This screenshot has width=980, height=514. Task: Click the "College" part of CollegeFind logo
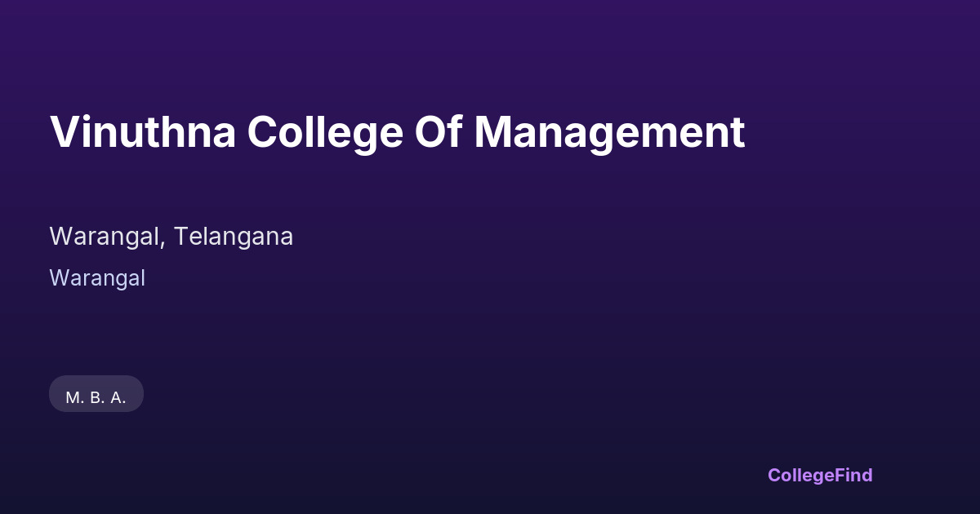click(801, 475)
